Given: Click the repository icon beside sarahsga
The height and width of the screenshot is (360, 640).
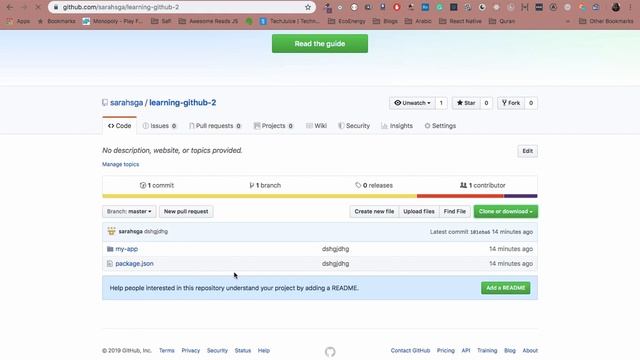Looking at the screenshot, I should [105, 102].
